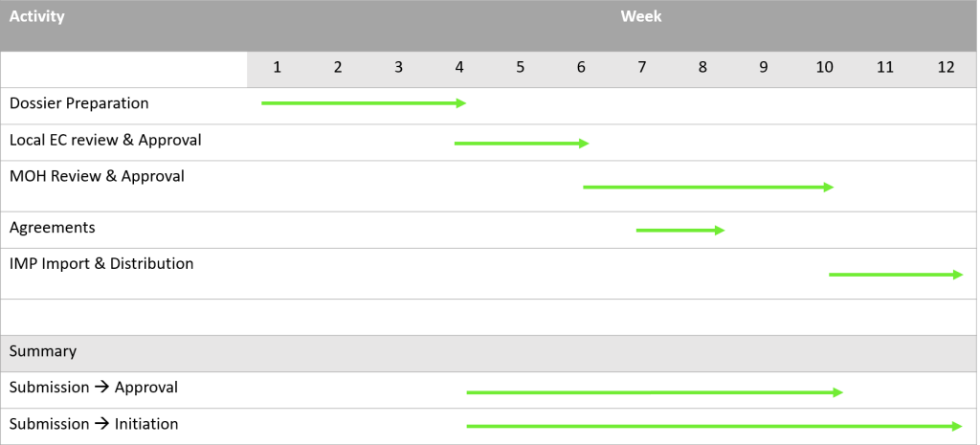Click the Week header label
Viewport: 980px width, 445px height.
(640, 16)
